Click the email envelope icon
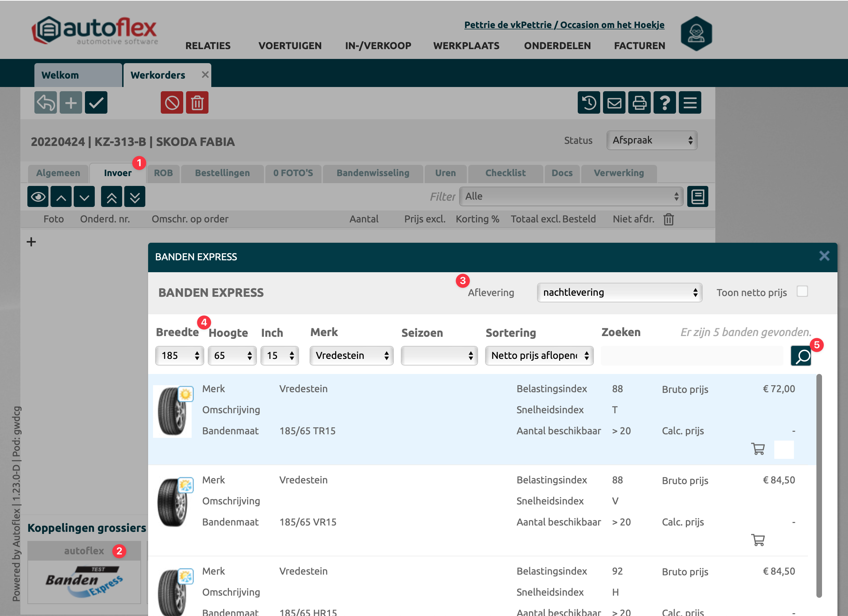 (614, 102)
